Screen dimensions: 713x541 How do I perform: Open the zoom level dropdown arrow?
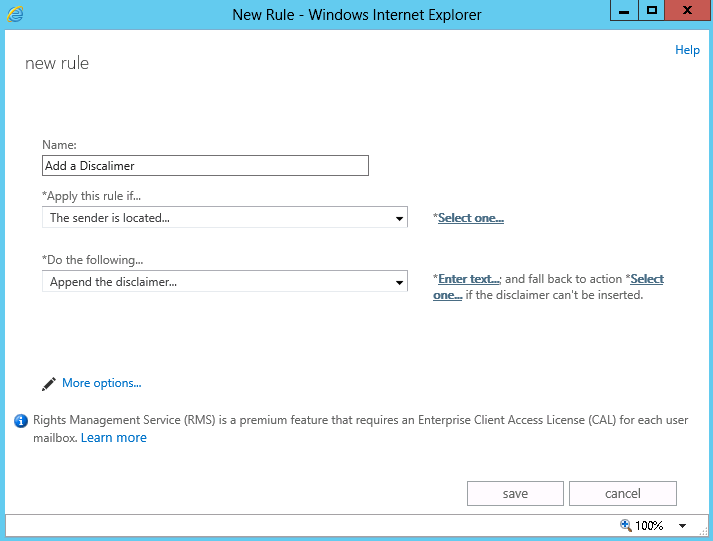682,526
